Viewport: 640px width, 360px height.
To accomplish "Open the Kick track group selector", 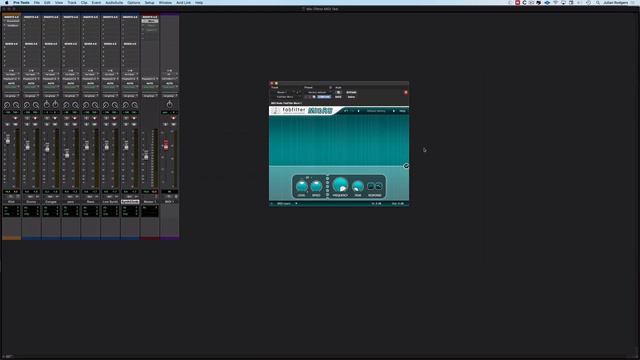I will (11, 96).
